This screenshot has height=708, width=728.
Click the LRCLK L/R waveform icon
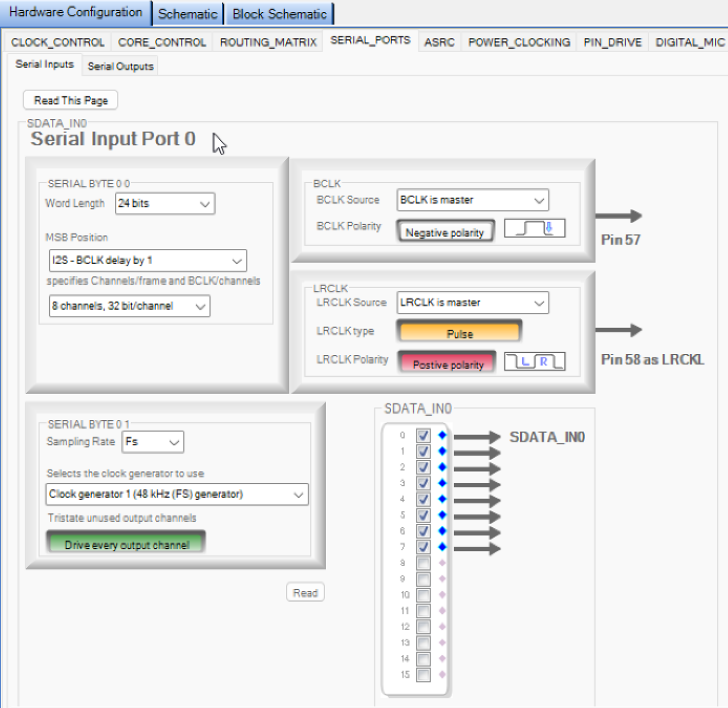tap(534, 361)
